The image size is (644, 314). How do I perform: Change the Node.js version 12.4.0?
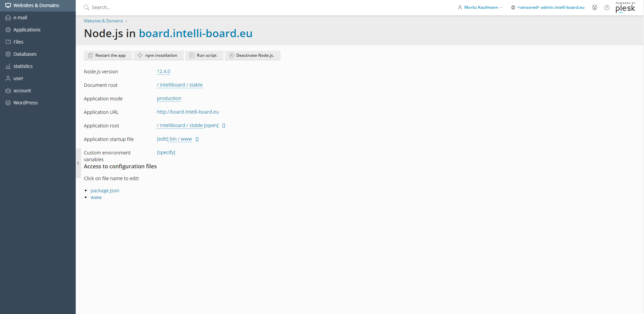point(164,71)
